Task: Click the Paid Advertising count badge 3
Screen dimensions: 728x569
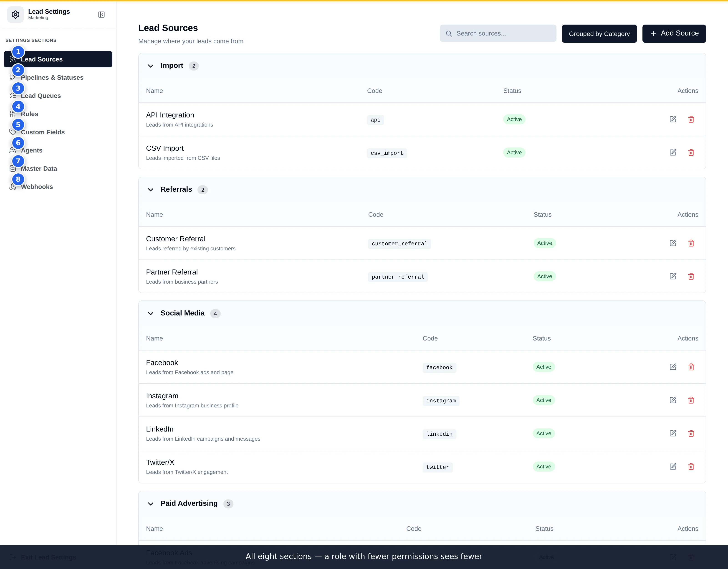Action: [x=228, y=504]
